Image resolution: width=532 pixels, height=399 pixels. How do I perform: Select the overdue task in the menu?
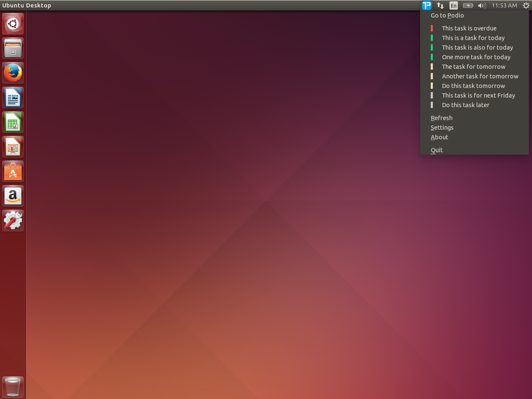click(x=469, y=28)
